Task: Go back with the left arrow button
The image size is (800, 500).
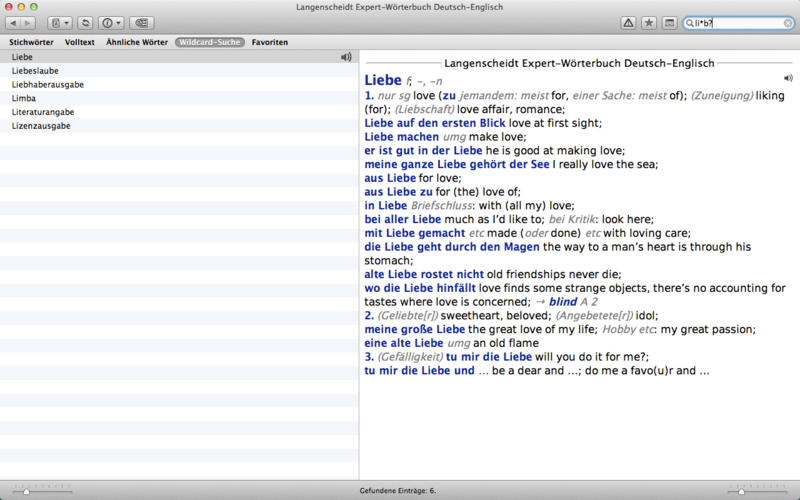Action: (13, 23)
